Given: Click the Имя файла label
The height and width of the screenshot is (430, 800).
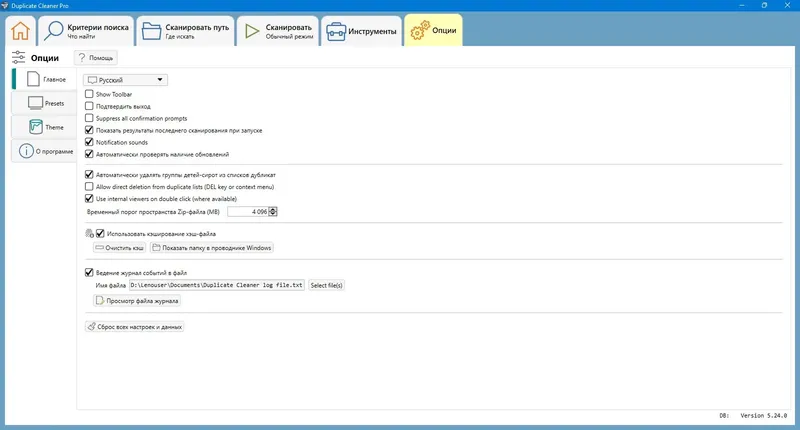Looking at the screenshot, I should (110, 285).
